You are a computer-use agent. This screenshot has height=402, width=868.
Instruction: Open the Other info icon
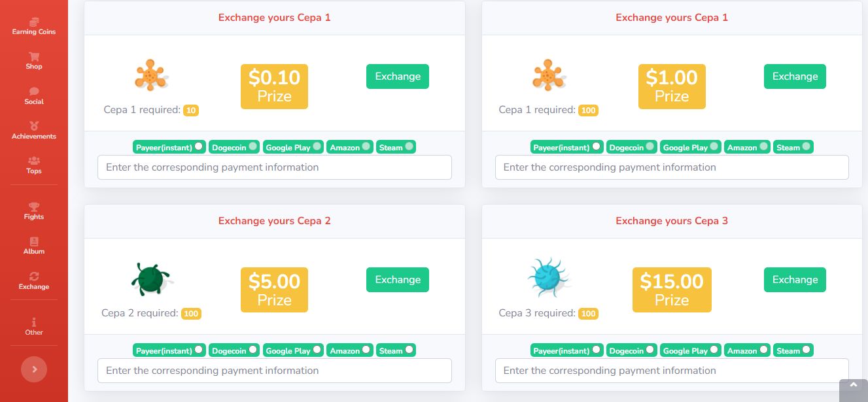click(x=34, y=322)
